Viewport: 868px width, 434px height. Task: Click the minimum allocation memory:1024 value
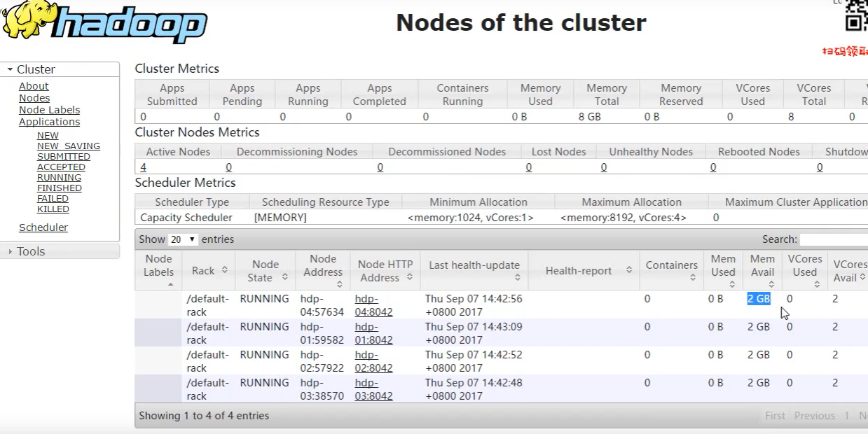[x=471, y=218]
